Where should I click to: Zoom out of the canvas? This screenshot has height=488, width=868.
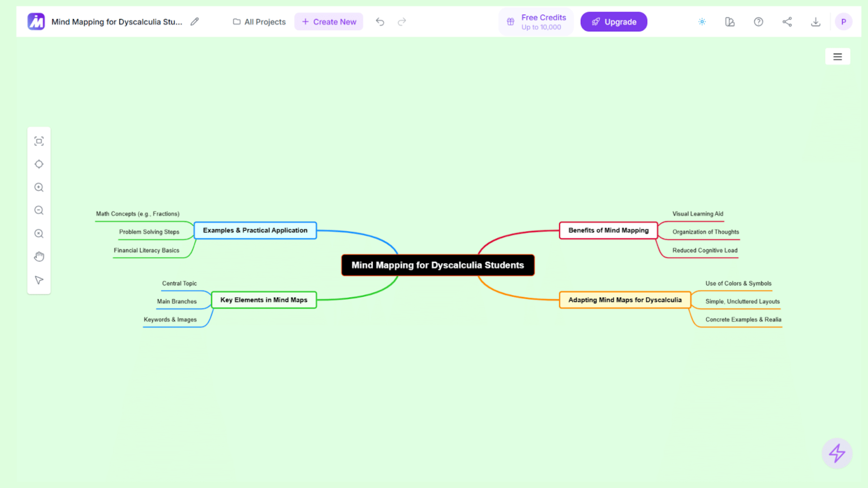[39, 211]
